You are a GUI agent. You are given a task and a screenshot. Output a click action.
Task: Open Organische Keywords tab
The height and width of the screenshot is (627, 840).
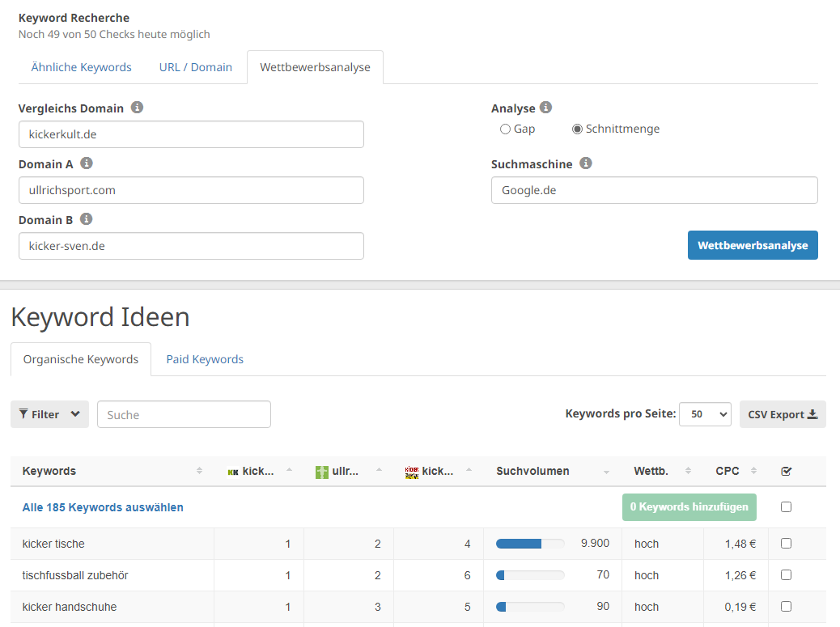point(81,359)
